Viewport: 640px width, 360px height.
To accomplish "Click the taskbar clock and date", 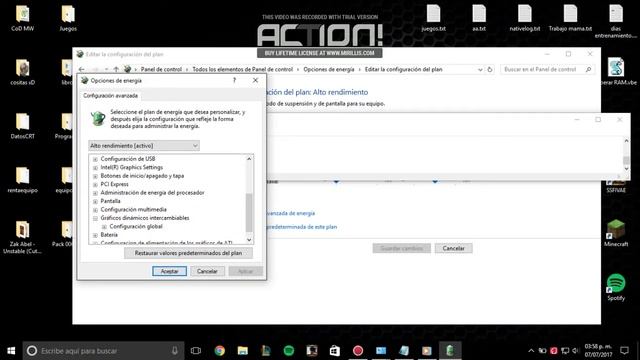I will 598,351.
